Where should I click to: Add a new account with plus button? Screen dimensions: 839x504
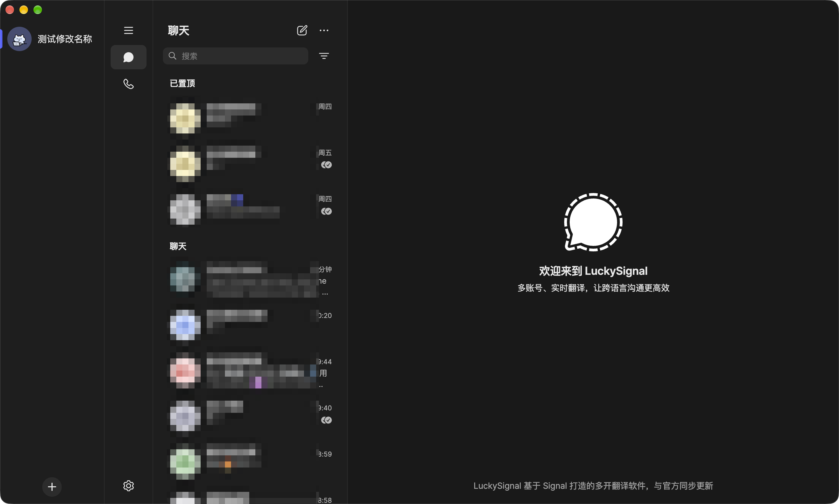click(x=52, y=487)
